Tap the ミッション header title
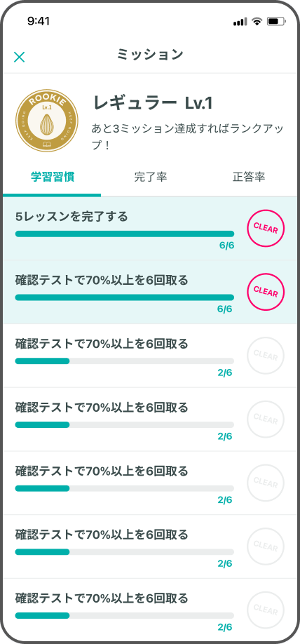 (150, 54)
